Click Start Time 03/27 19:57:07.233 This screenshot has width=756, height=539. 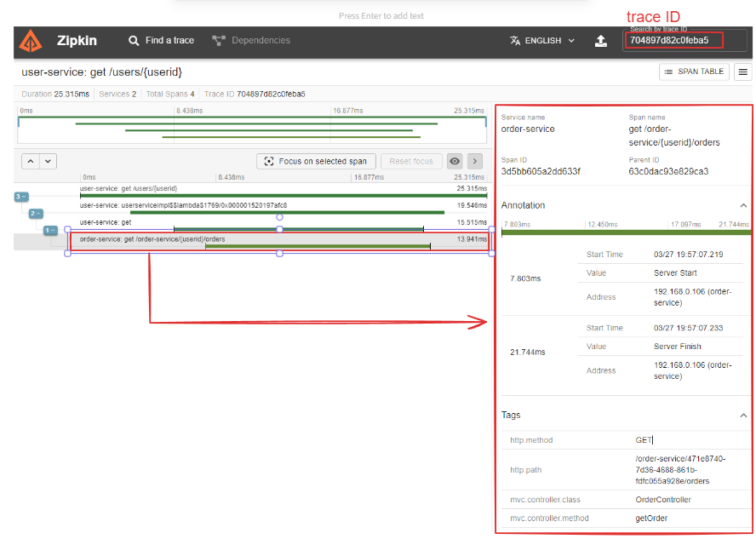point(689,329)
